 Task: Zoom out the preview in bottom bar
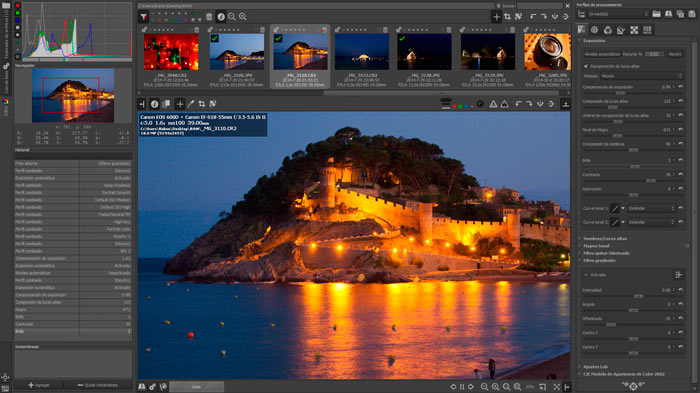point(484,387)
